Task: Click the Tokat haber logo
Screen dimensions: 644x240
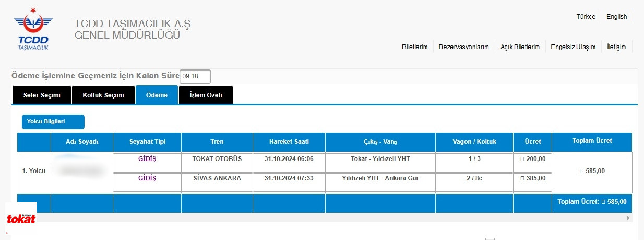Action: 21,217
